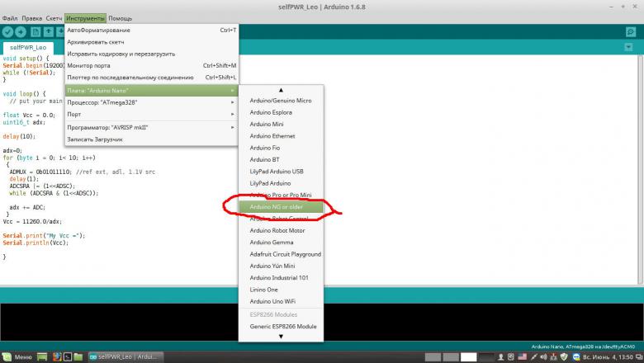The height and width of the screenshot is (363, 644).
Task: Open the Меню start button in taskbar
Action: pyautogui.click(x=17, y=357)
